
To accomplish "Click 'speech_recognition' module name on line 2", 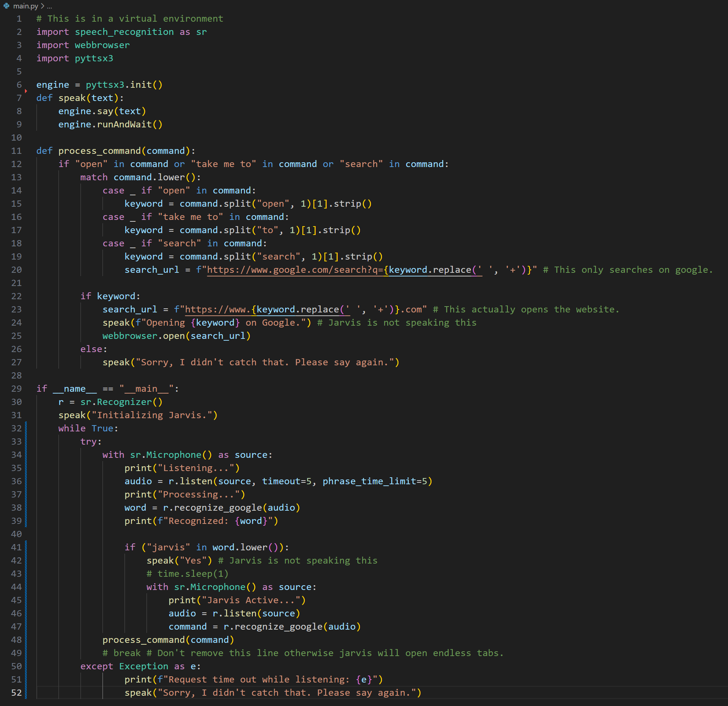I will [x=124, y=32].
